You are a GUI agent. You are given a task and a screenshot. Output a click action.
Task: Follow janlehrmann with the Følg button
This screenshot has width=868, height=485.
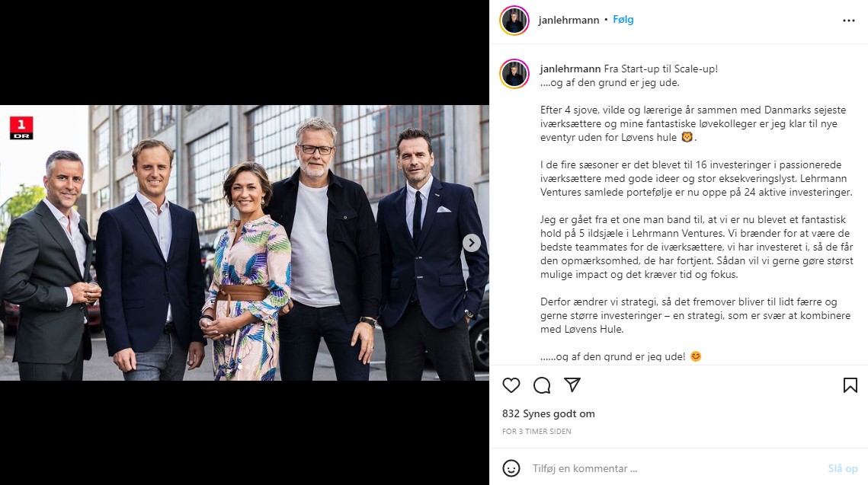623,19
